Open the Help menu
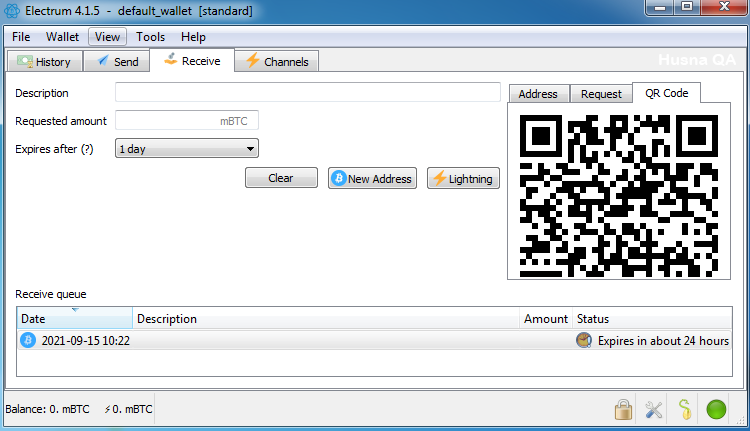 pos(193,37)
